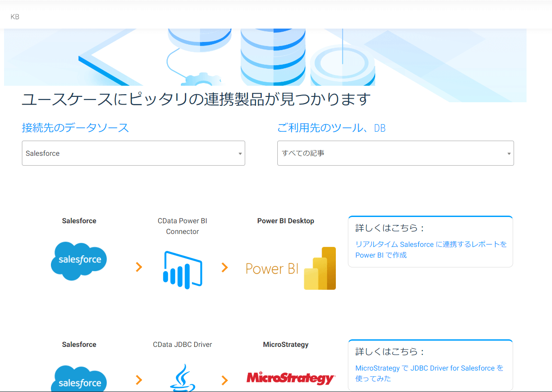The image size is (552, 392).
Task: Click the Java JDBC Driver icon
Action: click(183, 378)
